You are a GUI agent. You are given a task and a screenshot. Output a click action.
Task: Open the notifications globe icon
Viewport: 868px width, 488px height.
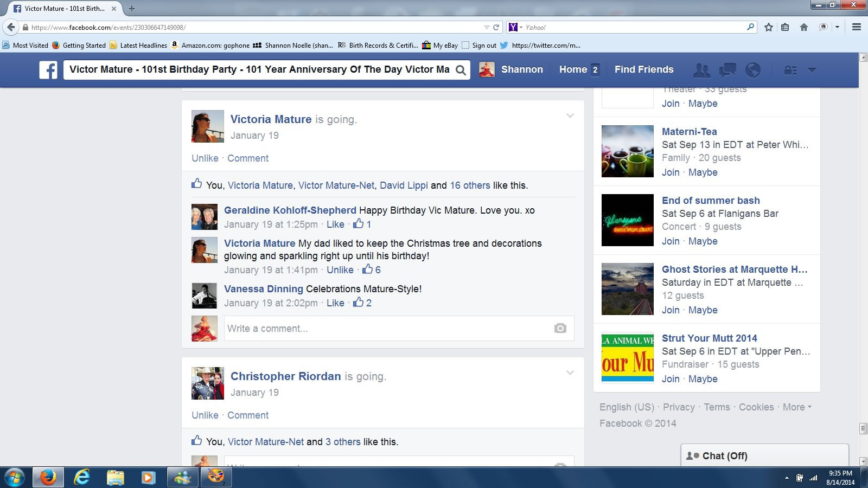(753, 70)
